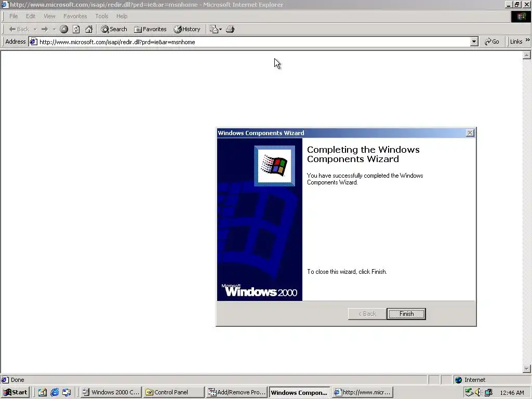Click the disabled Back button in wizard

[x=367, y=314]
